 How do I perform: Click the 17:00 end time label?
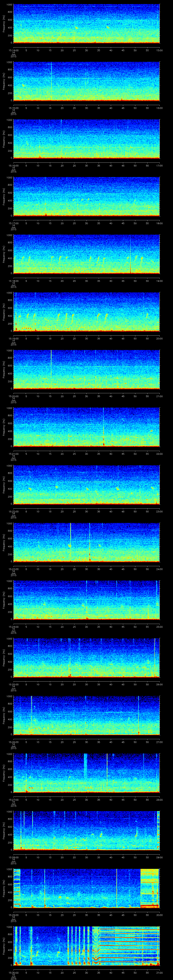[x=160, y=166]
